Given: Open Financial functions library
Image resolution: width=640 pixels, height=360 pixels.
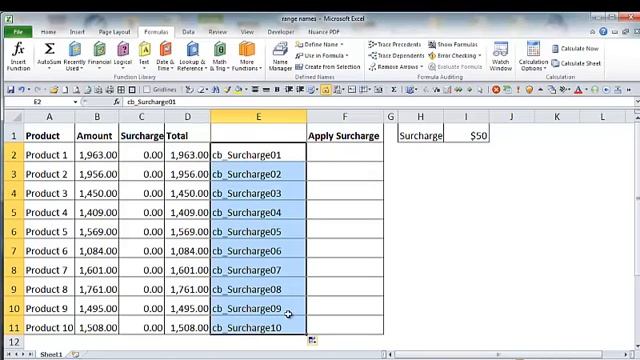Looking at the screenshot, I should tap(99, 56).
